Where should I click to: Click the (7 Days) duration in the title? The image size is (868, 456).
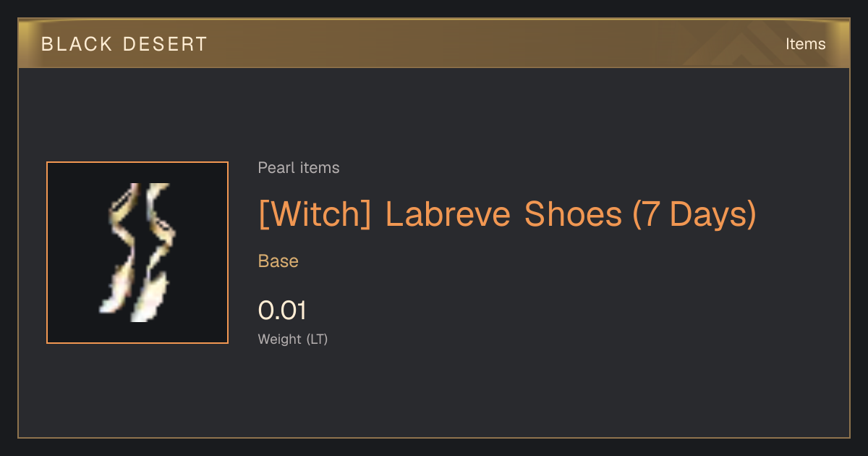click(694, 214)
